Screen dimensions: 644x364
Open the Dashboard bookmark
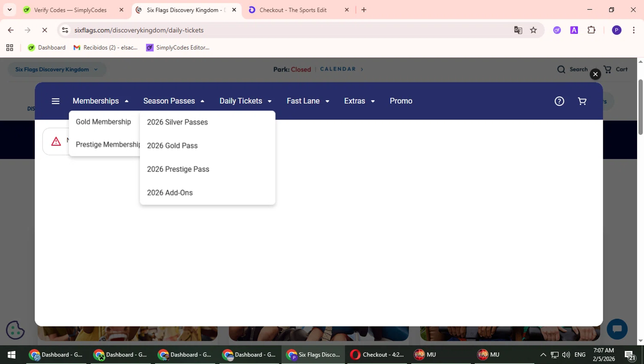47,48
